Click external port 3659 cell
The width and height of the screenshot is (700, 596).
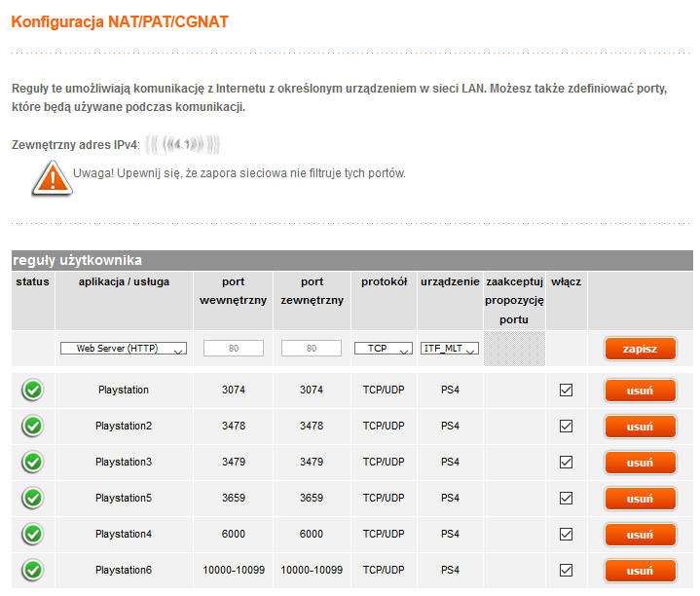(312, 498)
